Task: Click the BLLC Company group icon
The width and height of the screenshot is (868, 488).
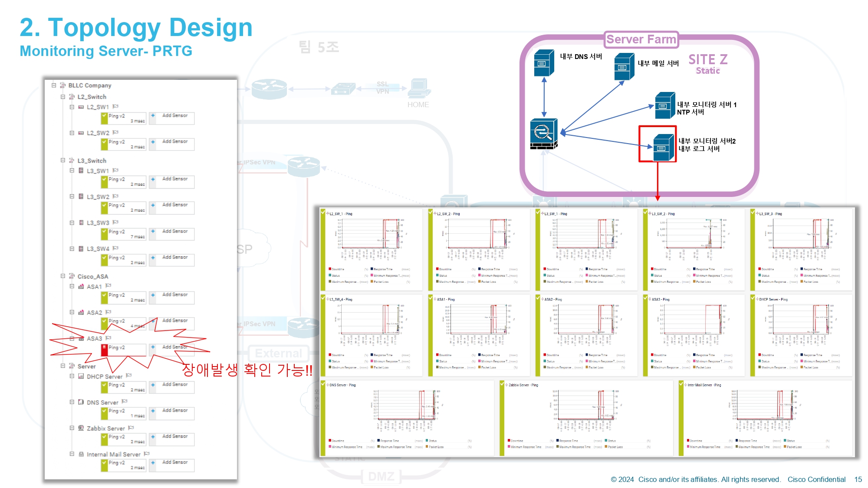Action: point(63,85)
